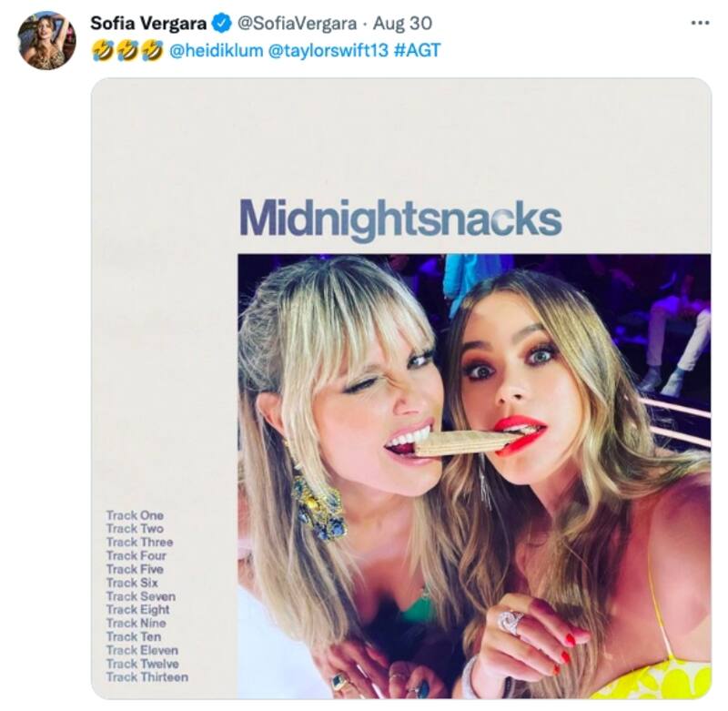728x711 pixels.
Task: Open the Sofia Vergara display name link
Action: 148,23
